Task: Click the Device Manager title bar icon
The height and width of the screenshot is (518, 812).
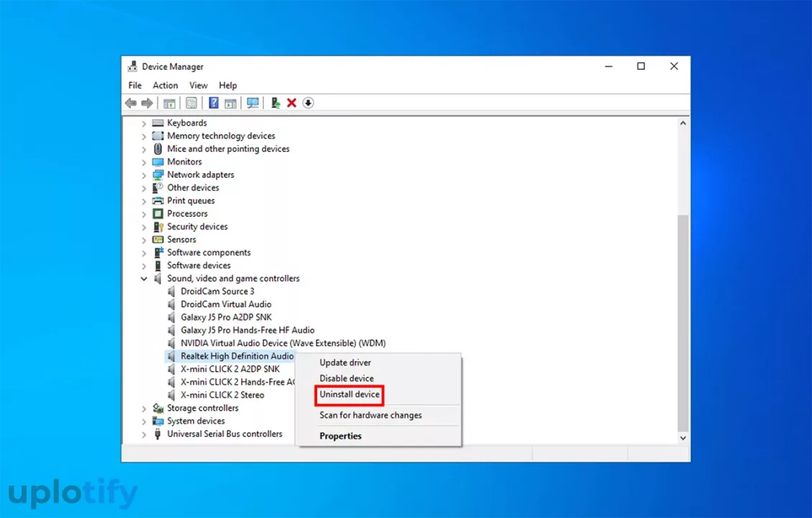Action: (132, 66)
